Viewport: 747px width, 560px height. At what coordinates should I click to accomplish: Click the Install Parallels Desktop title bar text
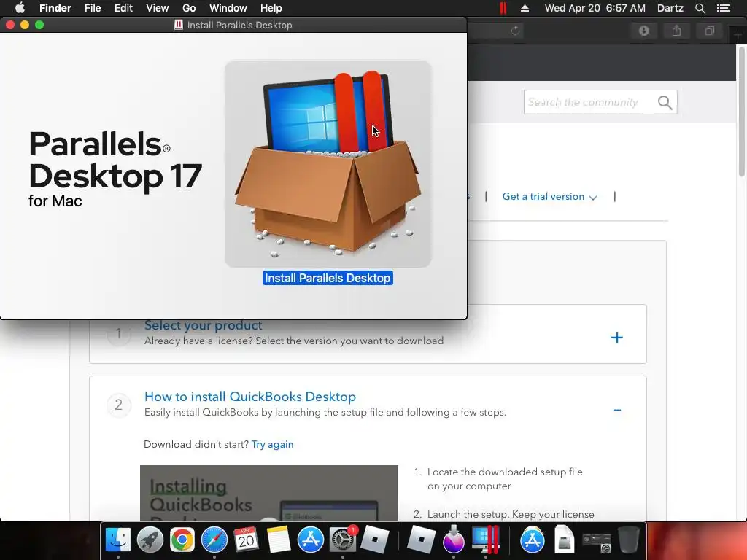coord(239,26)
